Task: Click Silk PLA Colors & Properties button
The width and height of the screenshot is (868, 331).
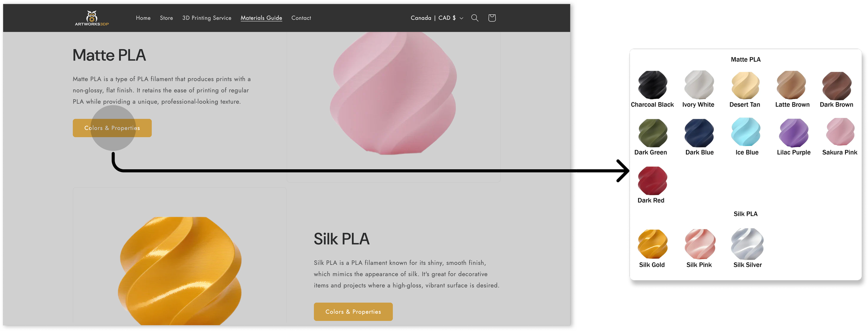Action: tap(353, 312)
